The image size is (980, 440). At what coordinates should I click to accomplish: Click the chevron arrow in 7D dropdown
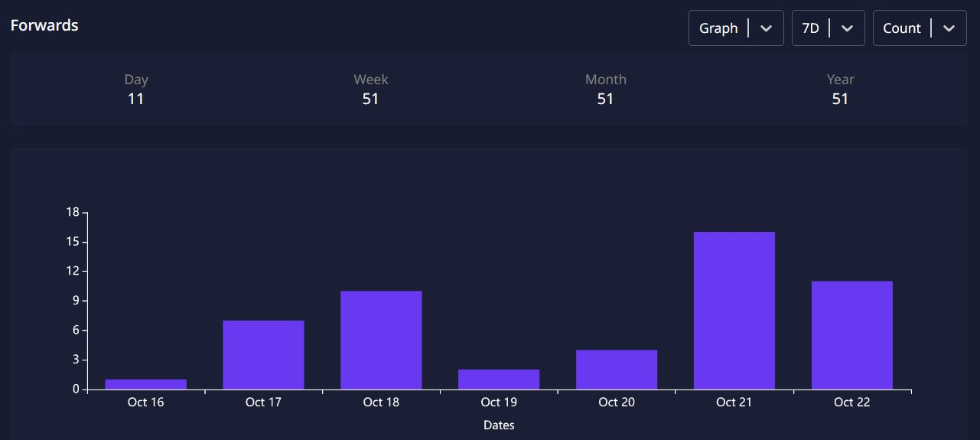click(x=847, y=28)
